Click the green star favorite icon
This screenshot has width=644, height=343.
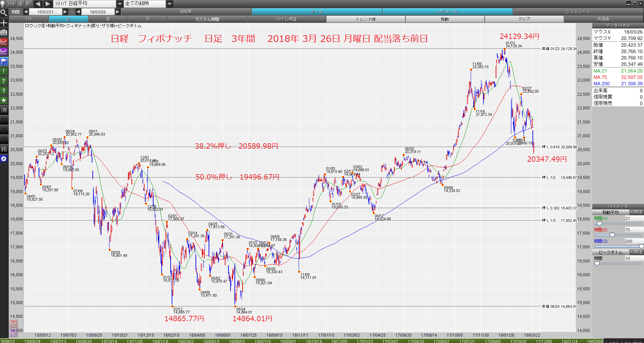(x=4, y=100)
